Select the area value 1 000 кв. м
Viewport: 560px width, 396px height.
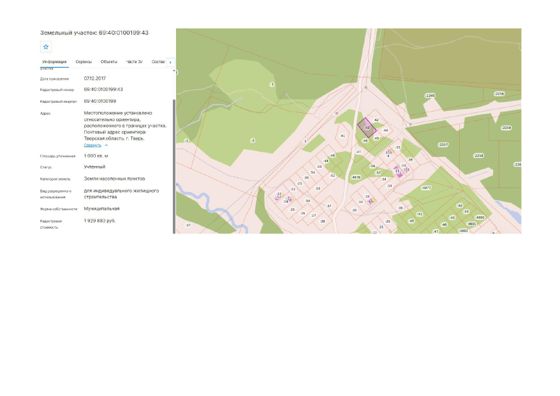click(x=96, y=156)
